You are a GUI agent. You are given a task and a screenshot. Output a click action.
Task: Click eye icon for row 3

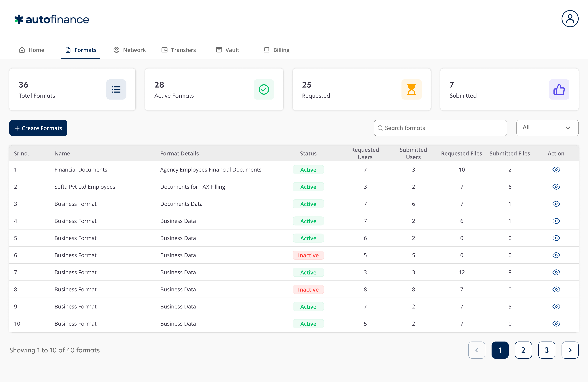[556, 204]
